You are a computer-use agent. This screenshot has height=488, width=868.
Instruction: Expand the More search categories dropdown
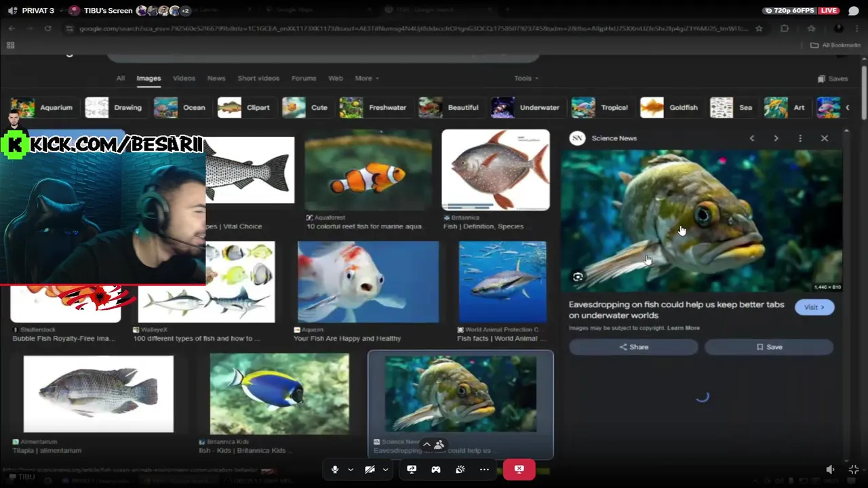click(367, 78)
